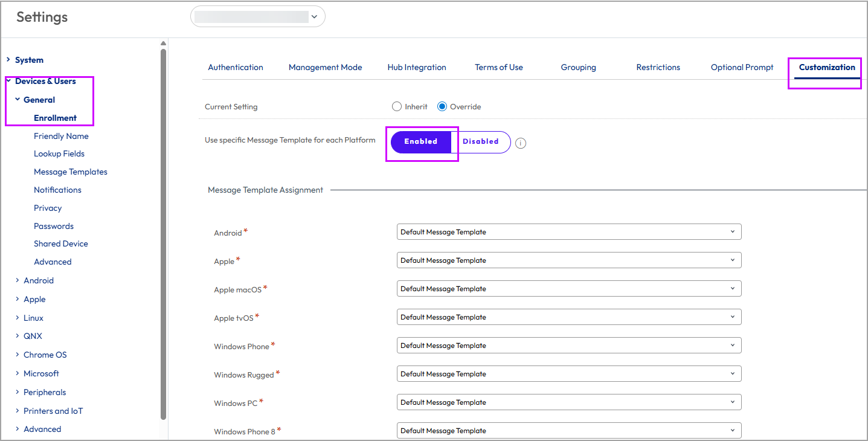Open Passwords settings
This screenshot has width=868, height=441.
pyautogui.click(x=54, y=226)
